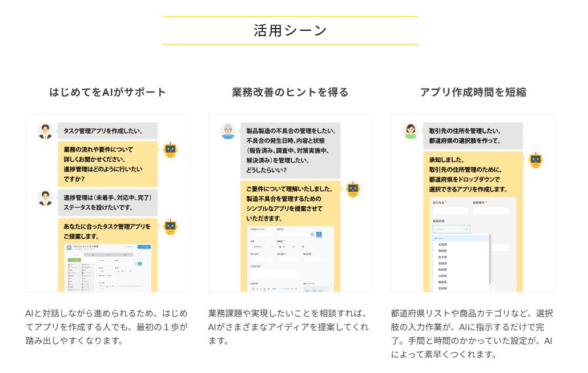Choose 北海道 from the prefecture list

tap(442, 244)
